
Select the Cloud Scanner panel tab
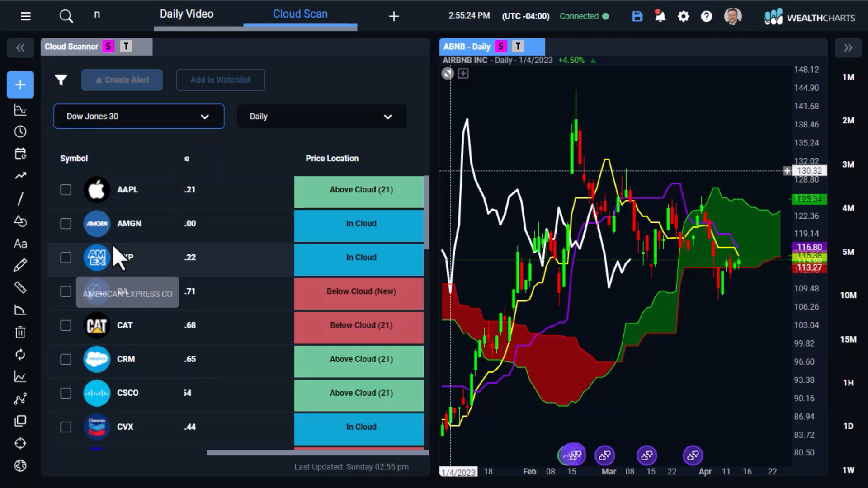(x=71, y=47)
